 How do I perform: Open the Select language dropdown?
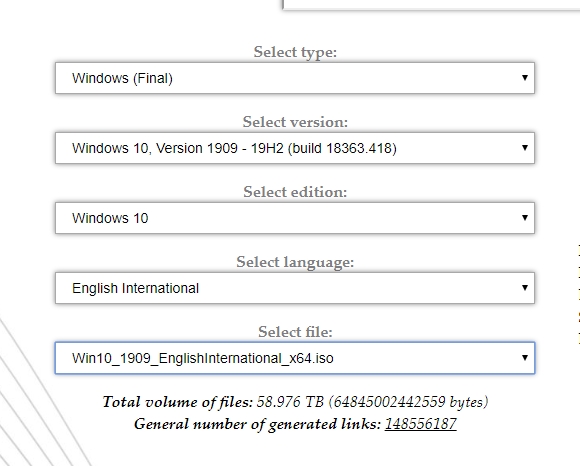point(295,288)
